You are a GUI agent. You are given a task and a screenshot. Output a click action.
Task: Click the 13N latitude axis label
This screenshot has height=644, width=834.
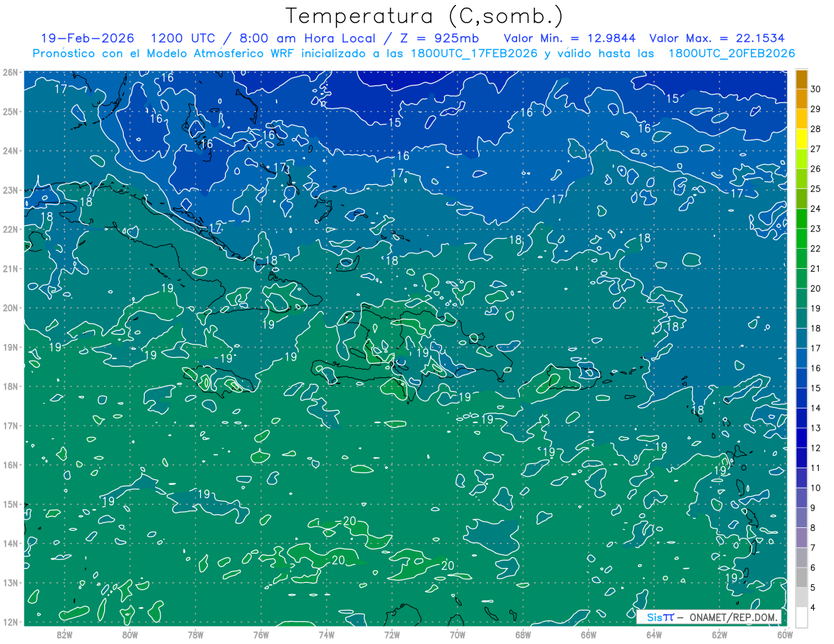click(10, 582)
